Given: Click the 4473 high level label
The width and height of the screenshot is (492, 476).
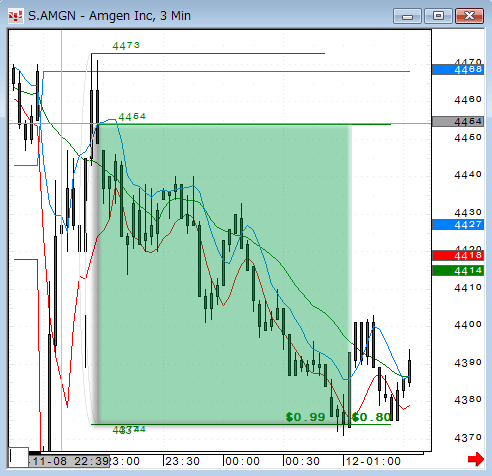Looking at the screenshot, I should (x=126, y=46).
